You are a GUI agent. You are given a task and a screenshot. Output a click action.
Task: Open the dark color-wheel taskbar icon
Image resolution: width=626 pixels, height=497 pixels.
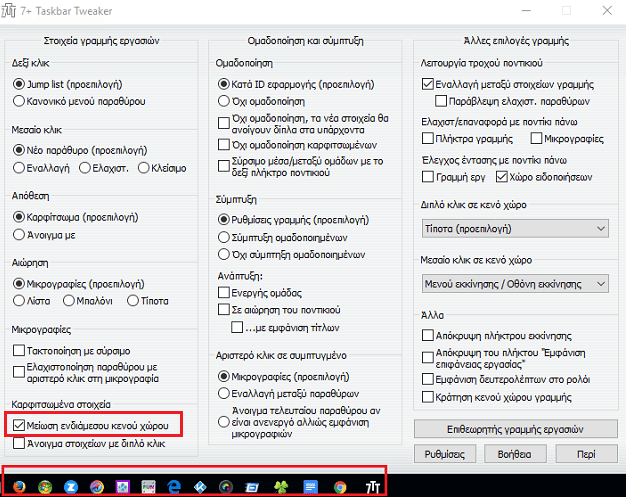pos(226,487)
